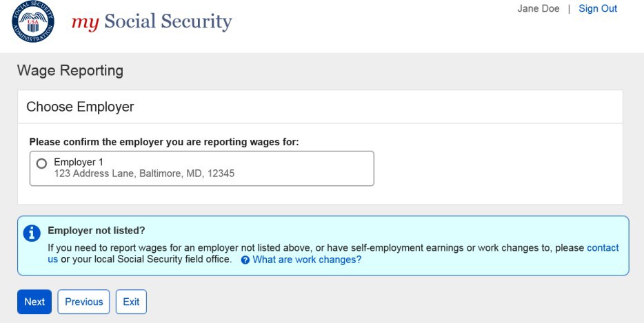Image resolution: width=644 pixels, height=323 pixels.
Task: Click the 'Choose Employer' section header
Action: [80, 107]
